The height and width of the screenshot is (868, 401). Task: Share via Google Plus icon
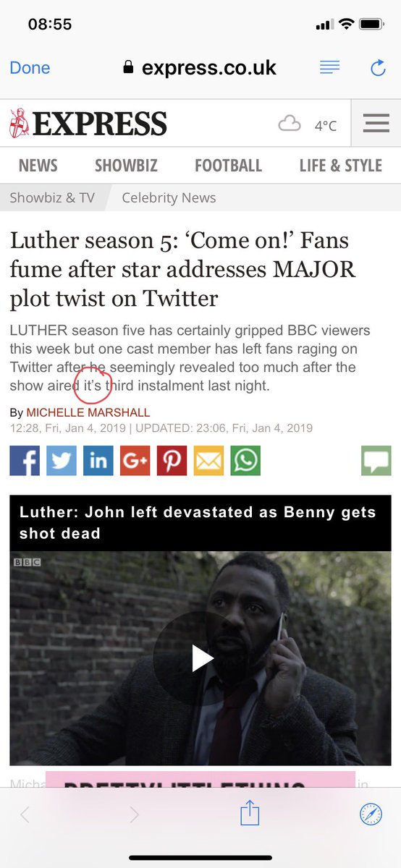point(135,461)
